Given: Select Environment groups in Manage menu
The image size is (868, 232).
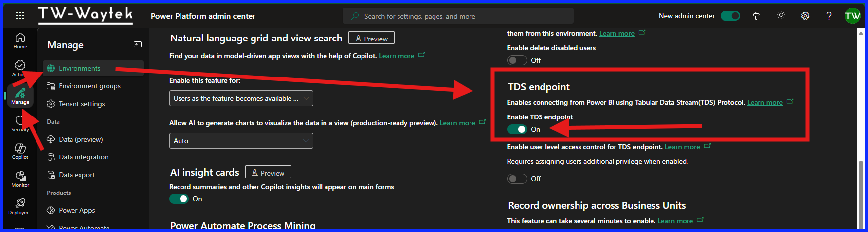Looking at the screenshot, I should [x=90, y=86].
